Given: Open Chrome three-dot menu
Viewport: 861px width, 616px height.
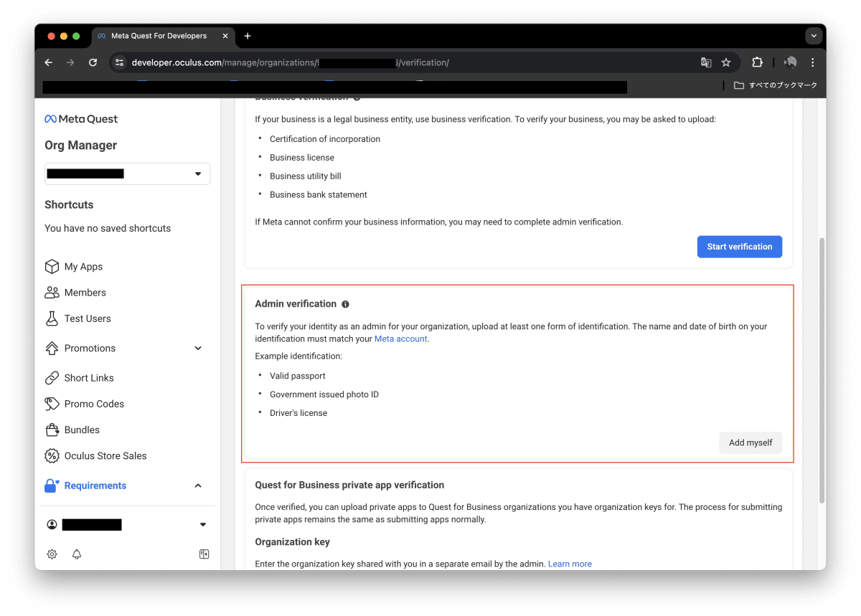Looking at the screenshot, I should (x=812, y=62).
